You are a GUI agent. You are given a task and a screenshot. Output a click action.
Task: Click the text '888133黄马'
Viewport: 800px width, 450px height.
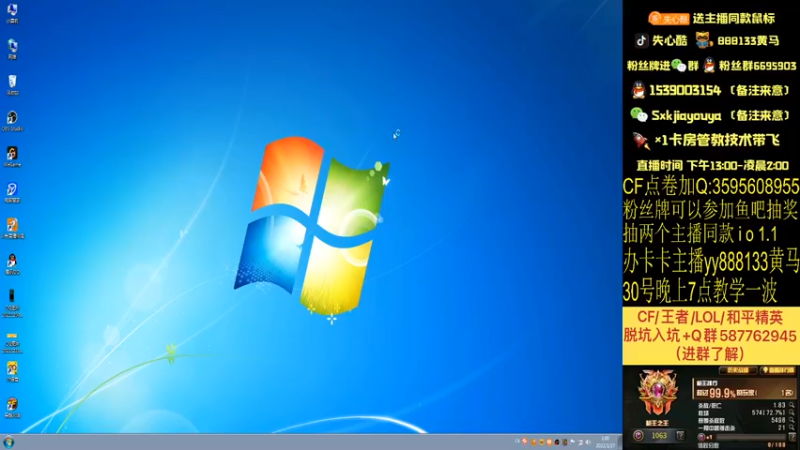(x=748, y=41)
